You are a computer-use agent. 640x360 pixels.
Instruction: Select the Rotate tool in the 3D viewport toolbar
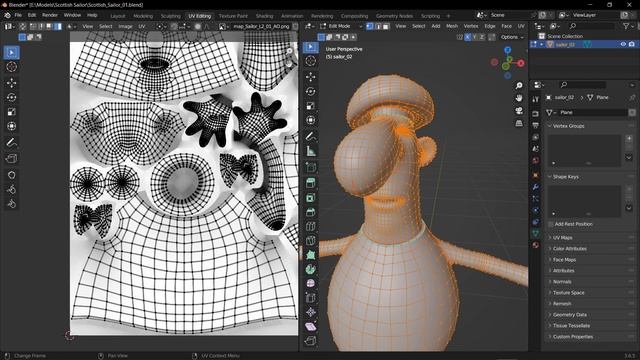pyautogui.click(x=311, y=91)
